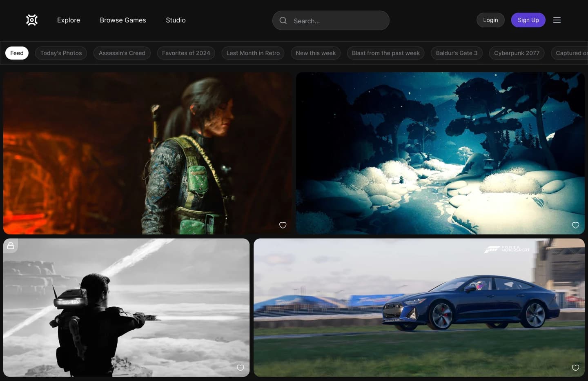The width and height of the screenshot is (588, 381).
Task: Select the Feed filter tab
Action: tap(17, 53)
